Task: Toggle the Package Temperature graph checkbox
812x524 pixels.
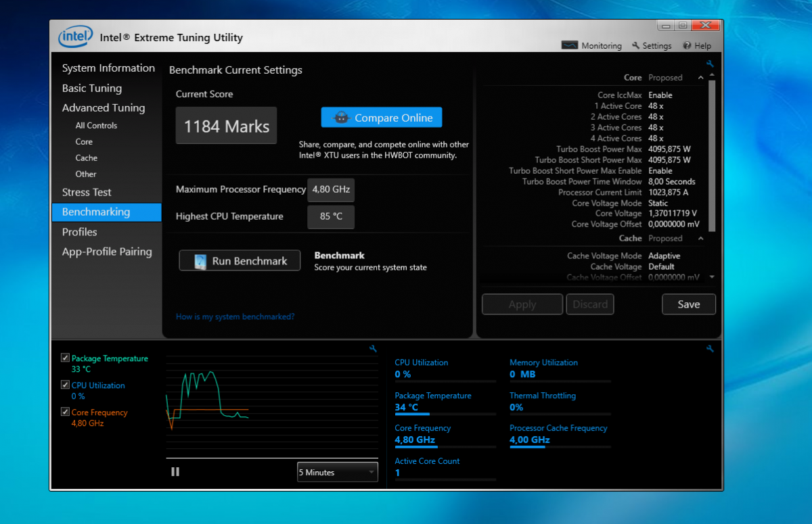Action: (x=65, y=358)
